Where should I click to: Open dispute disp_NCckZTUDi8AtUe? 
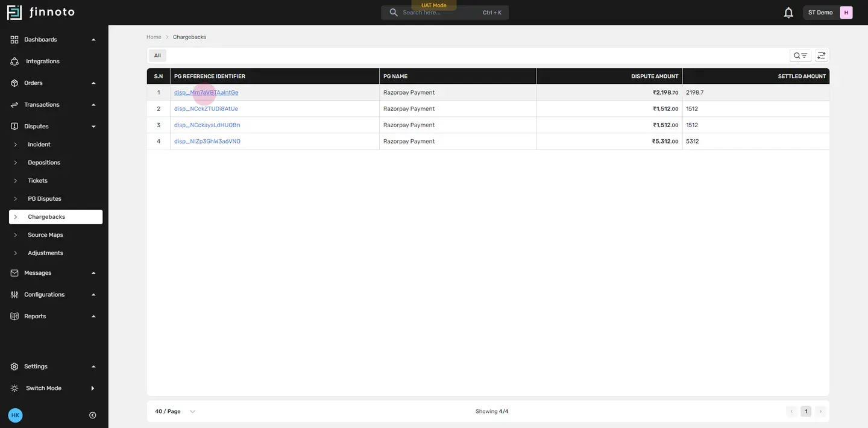pyautogui.click(x=206, y=109)
